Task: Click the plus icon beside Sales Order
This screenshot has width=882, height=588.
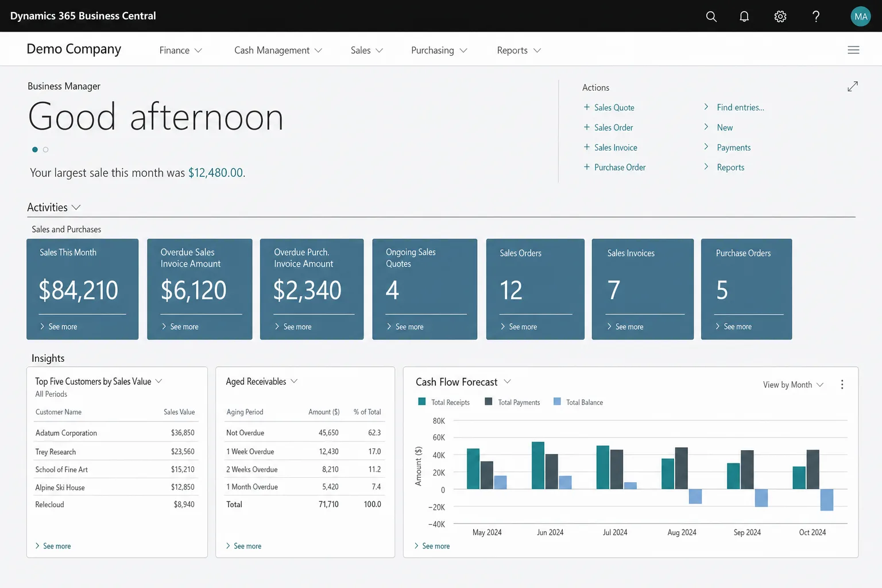Action: 587,127
